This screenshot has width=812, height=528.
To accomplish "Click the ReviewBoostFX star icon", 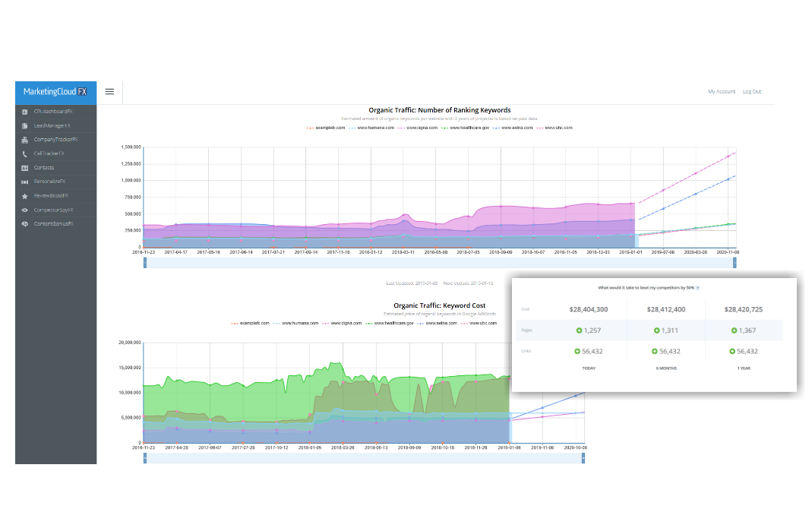I will 24,196.
